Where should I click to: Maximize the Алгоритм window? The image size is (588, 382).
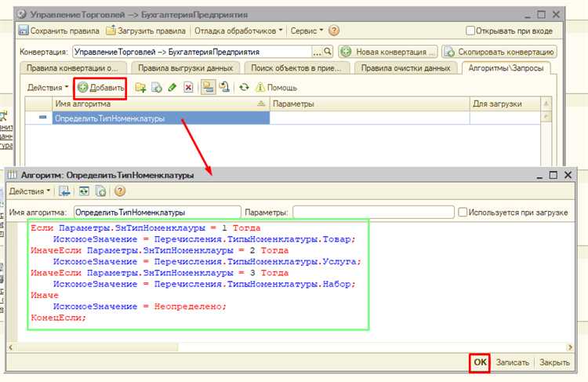pyautogui.click(x=554, y=175)
